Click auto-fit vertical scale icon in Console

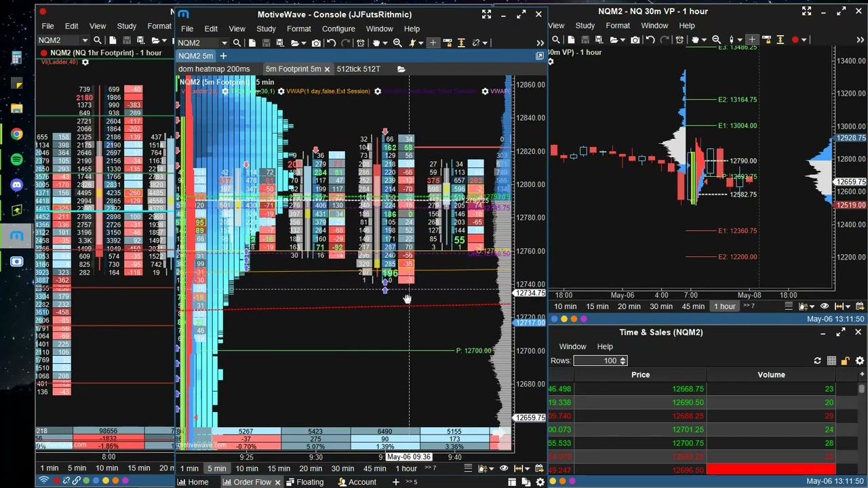461,43
